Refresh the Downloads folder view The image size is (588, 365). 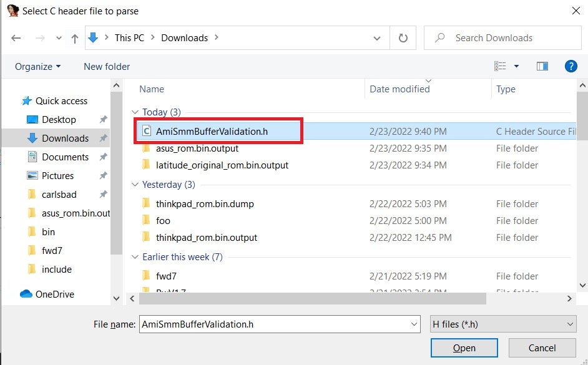pos(403,38)
